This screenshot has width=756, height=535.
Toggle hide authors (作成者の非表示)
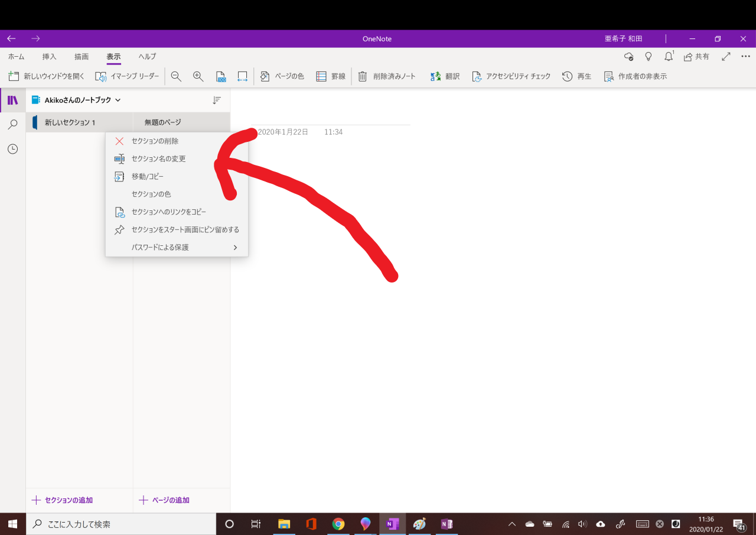tap(636, 76)
